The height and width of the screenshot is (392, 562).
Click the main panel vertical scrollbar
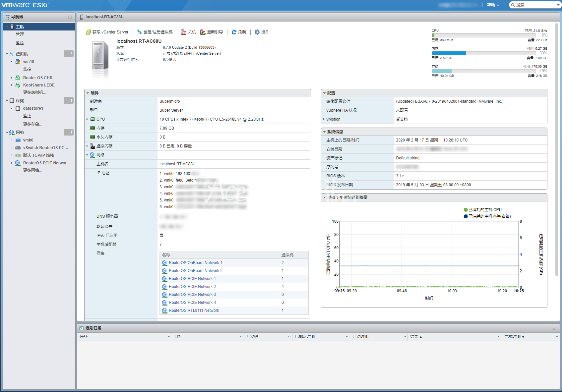coord(557,149)
